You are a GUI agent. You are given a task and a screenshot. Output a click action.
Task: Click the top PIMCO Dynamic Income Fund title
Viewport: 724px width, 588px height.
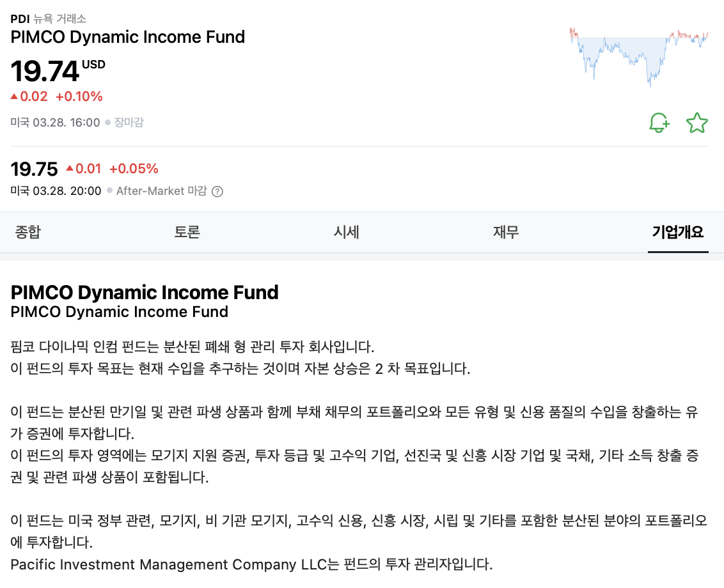128,37
